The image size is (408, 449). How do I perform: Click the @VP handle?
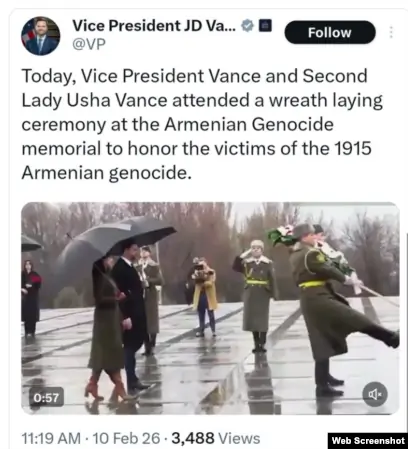[x=89, y=44]
